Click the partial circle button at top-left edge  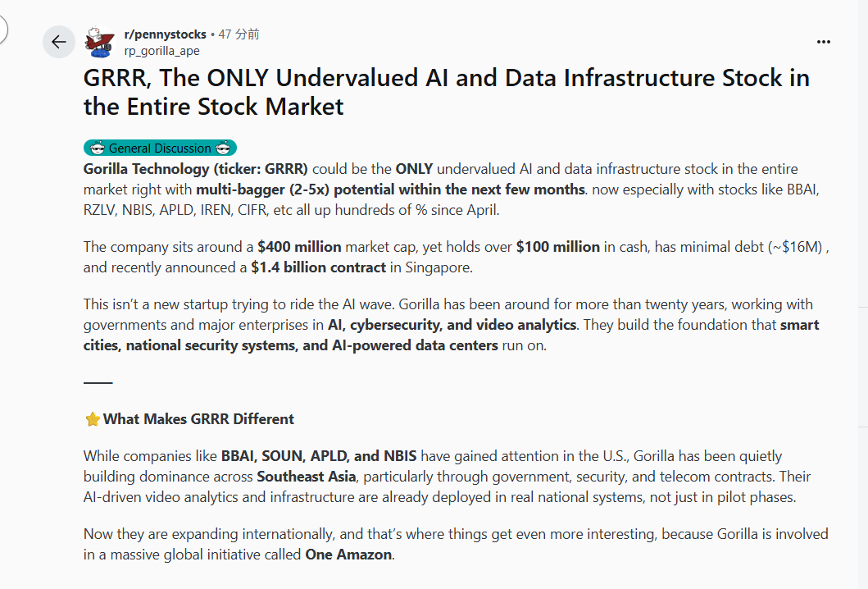pos(2,30)
